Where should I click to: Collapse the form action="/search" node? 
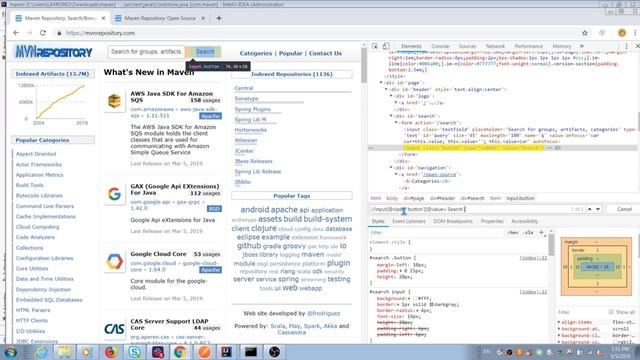pyautogui.click(x=396, y=123)
